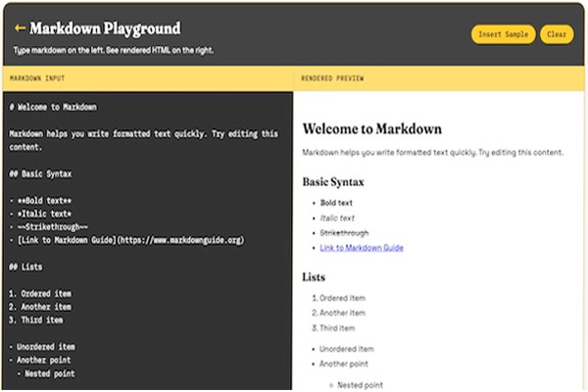Click '- Another point' in the editor
Screen dimensions: 588x392
pos(40,360)
